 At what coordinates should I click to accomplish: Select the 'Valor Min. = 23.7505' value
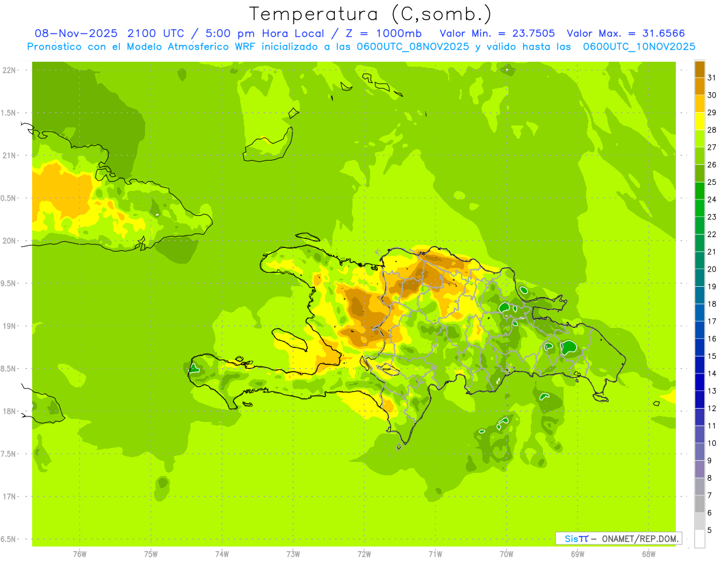(497, 33)
